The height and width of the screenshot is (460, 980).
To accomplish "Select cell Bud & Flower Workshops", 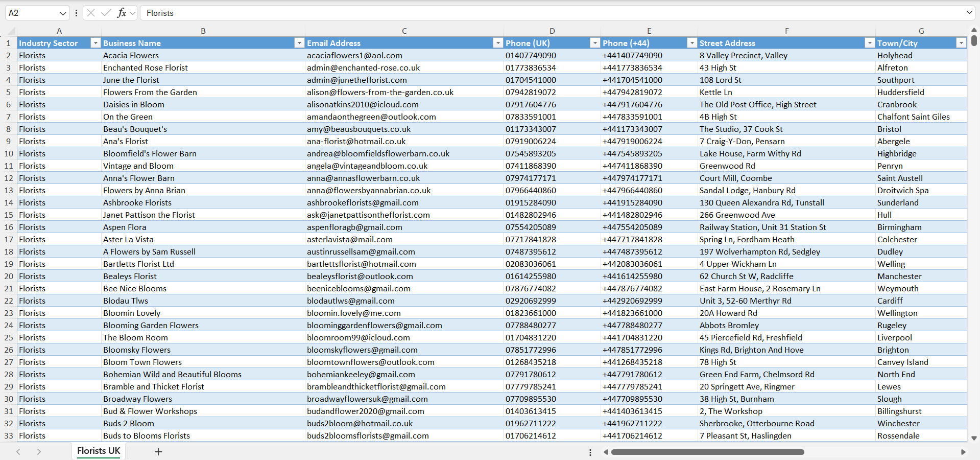I will pos(203,411).
